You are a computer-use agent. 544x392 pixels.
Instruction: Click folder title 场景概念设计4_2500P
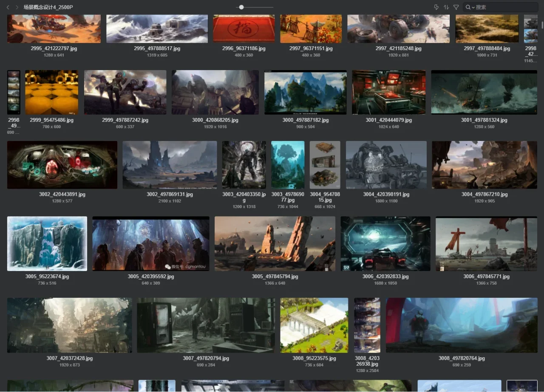point(48,7)
